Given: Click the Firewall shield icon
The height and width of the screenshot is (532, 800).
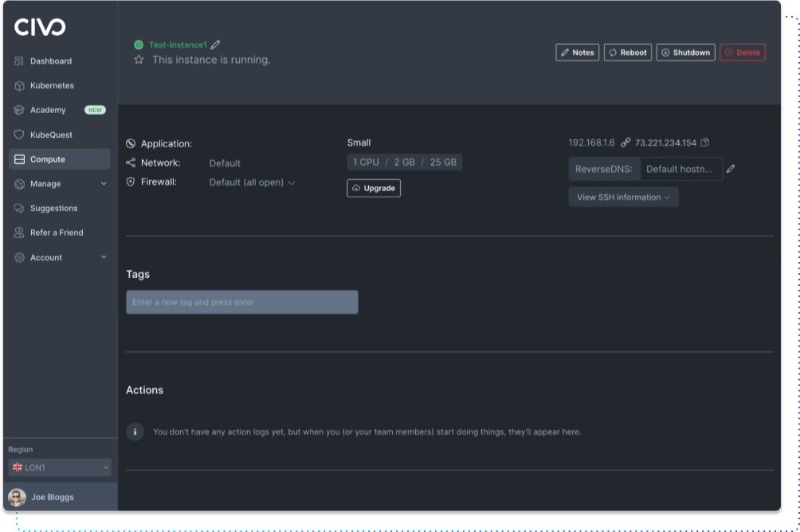Looking at the screenshot, I should coord(131,182).
